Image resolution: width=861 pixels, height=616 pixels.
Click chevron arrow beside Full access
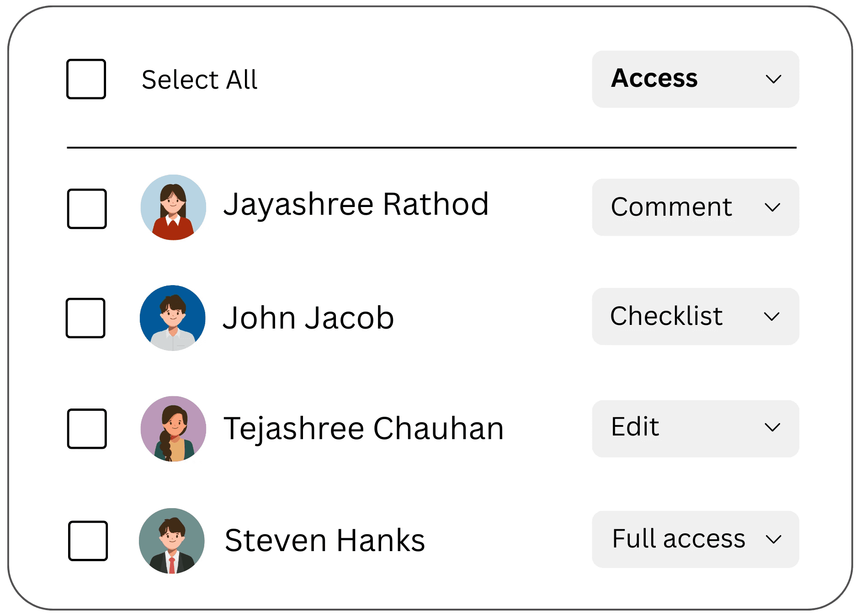pos(773,540)
